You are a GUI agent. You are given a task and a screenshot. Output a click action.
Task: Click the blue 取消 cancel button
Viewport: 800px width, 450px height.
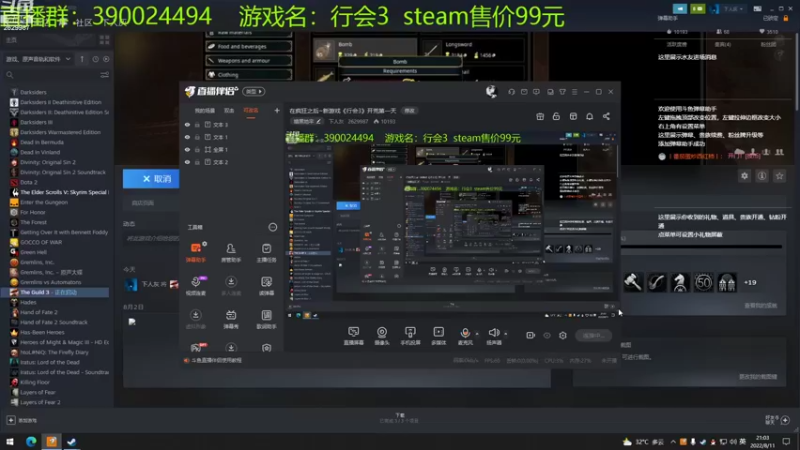point(151,179)
